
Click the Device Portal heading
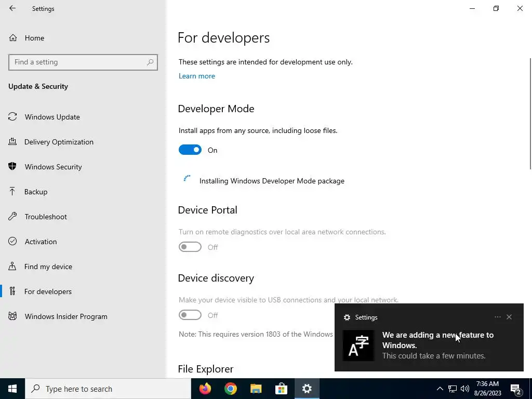(x=208, y=210)
